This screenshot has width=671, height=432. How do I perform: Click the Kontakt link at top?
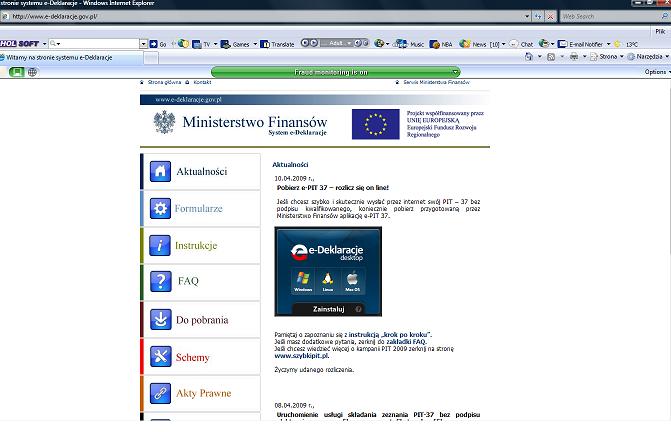click(202, 82)
